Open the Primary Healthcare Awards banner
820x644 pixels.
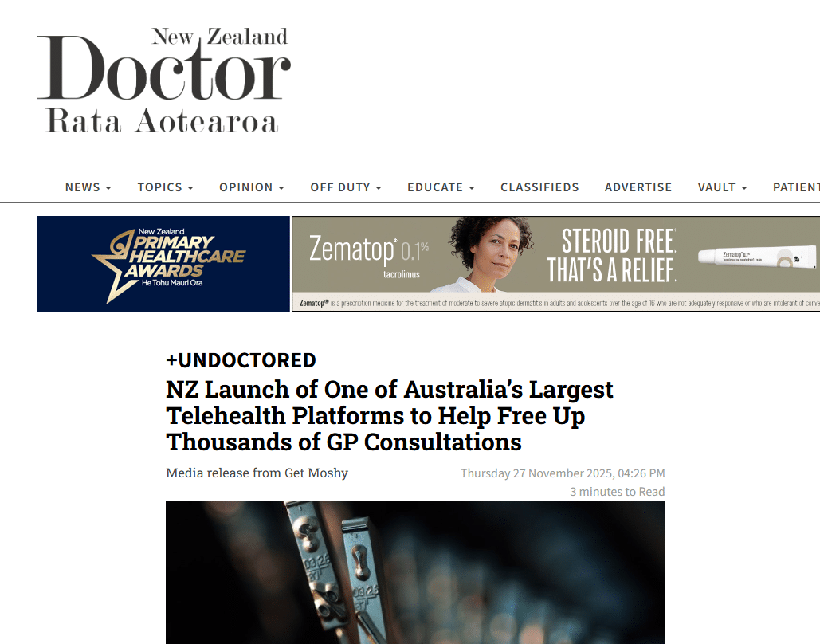(x=163, y=264)
